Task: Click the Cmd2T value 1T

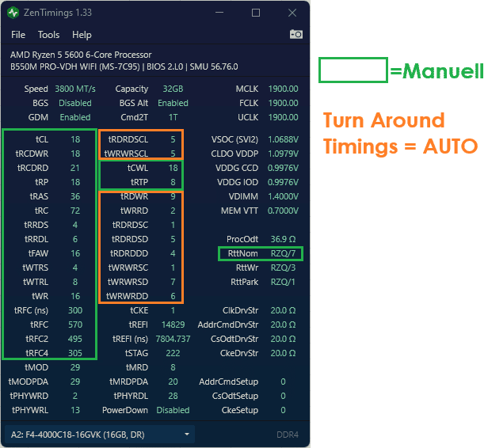Action: 173,117
